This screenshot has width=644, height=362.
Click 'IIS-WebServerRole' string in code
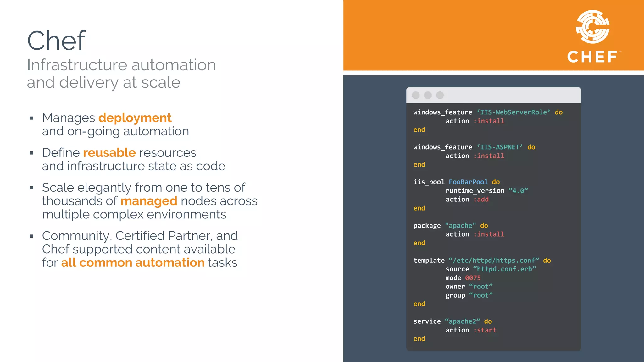[513, 112]
